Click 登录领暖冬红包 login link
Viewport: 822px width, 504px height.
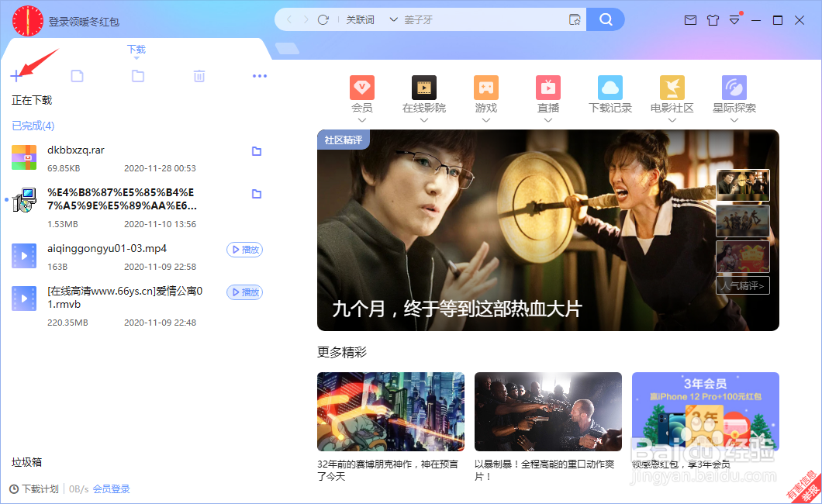pyautogui.click(x=84, y=22)
